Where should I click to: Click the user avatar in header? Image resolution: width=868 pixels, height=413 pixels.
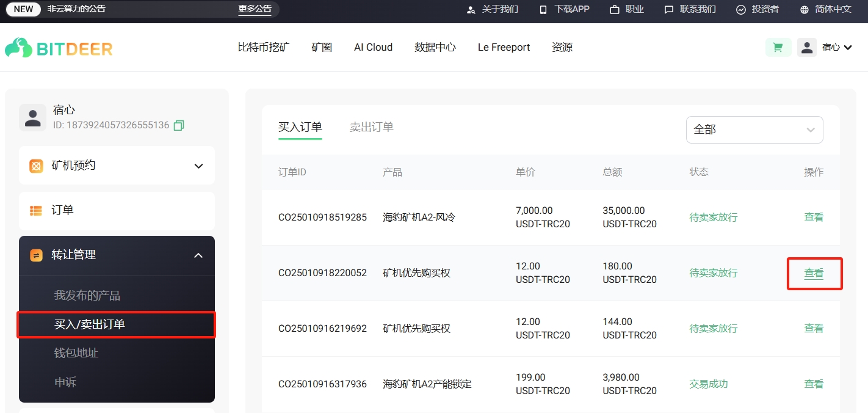click(x=807, y=47)
